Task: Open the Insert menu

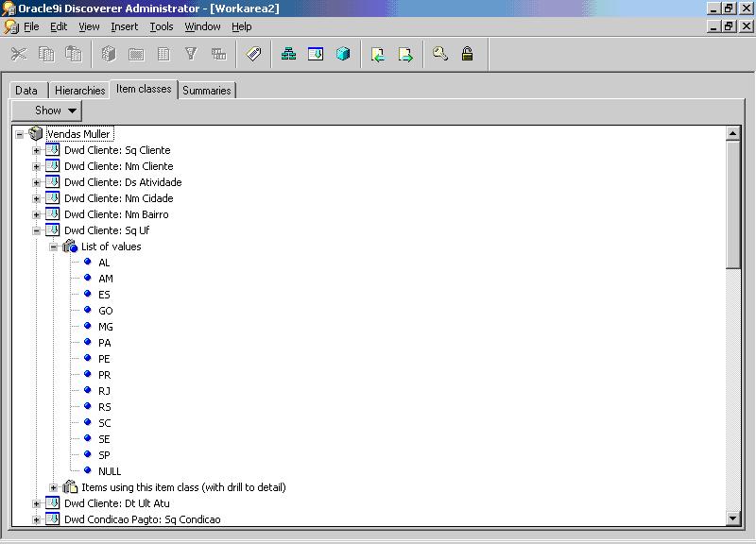Action: [124, 26]
